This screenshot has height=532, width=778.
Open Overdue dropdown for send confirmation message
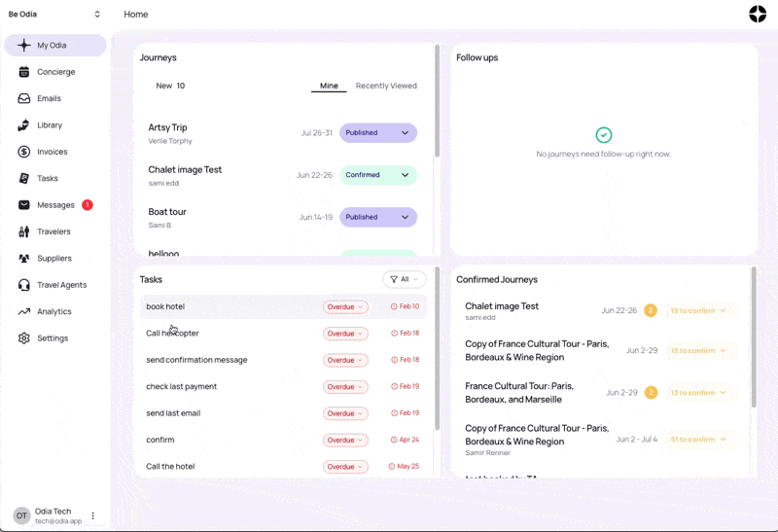[345, 360]
